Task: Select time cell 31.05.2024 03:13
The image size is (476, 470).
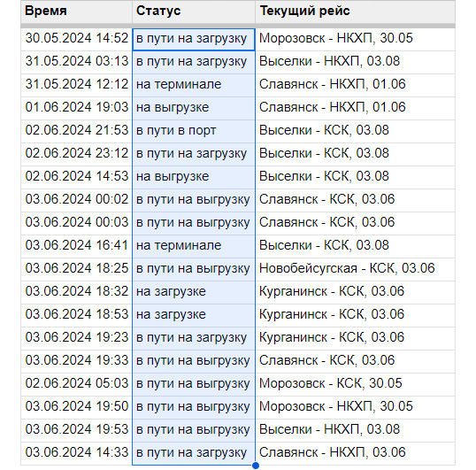Action: [x=77, y=62]
